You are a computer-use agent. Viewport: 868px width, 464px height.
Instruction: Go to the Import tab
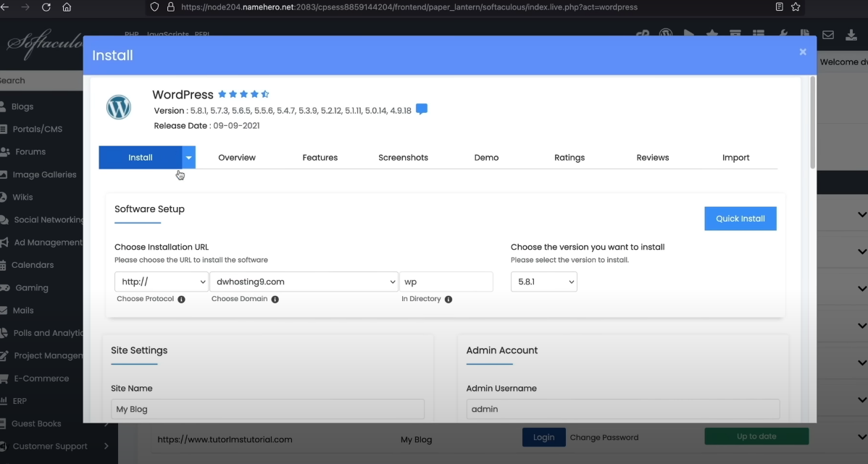[x=735, y=158]
